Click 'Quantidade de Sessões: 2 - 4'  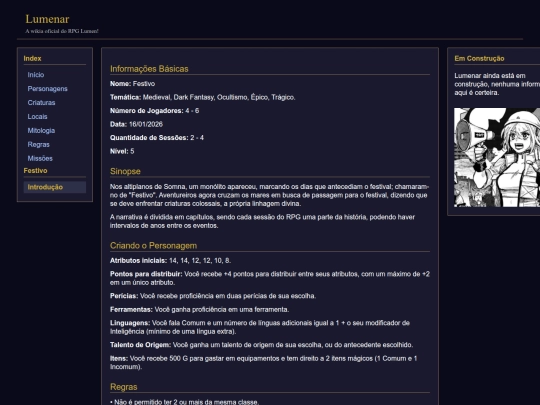point(157,138)
